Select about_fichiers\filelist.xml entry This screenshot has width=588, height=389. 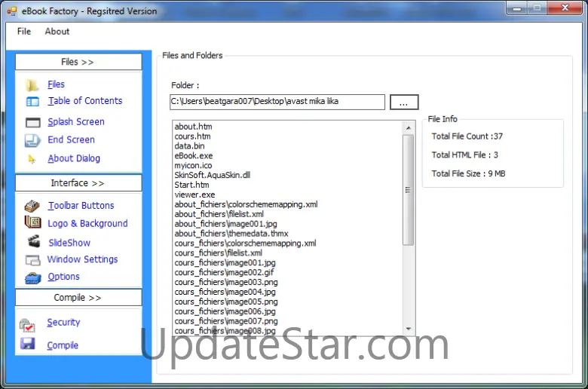click(x=219, y=214)
